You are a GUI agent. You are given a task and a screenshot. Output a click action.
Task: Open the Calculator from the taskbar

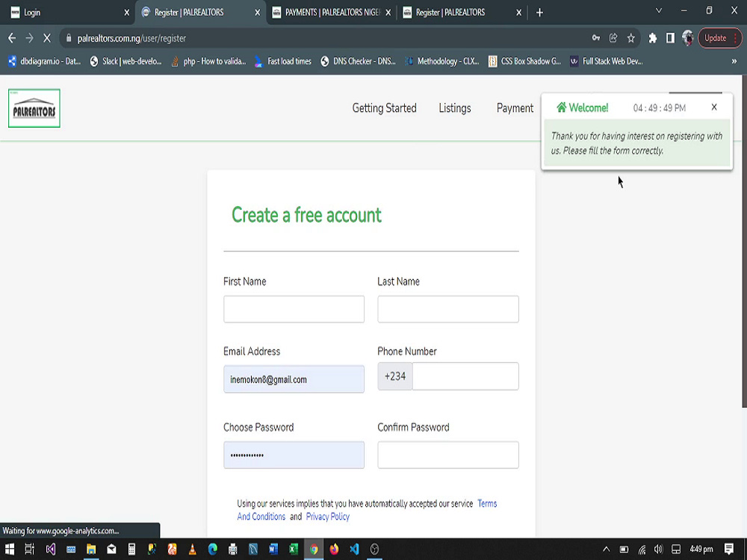pos(132,549)
